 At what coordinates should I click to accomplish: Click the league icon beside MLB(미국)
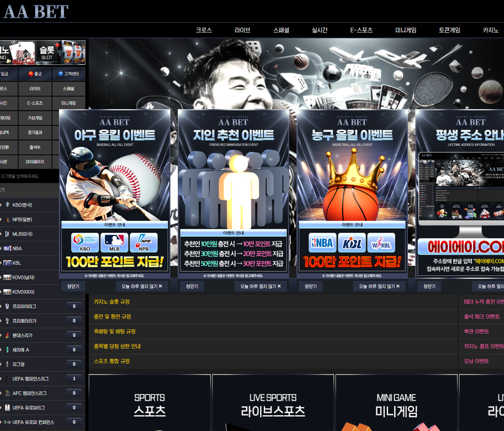pos(7,234)
